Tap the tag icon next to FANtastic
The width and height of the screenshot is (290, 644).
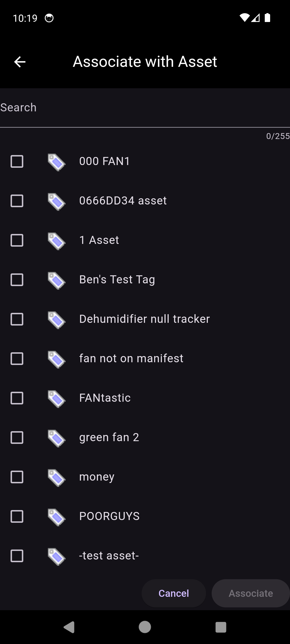point(56,399)
